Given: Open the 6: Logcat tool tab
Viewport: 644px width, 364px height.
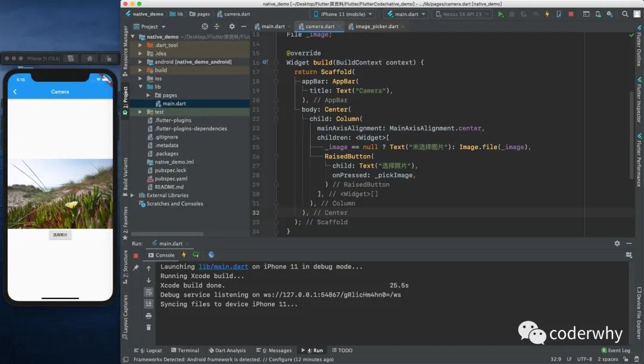Looking at the screenshot, I should (x=148, y=350).
